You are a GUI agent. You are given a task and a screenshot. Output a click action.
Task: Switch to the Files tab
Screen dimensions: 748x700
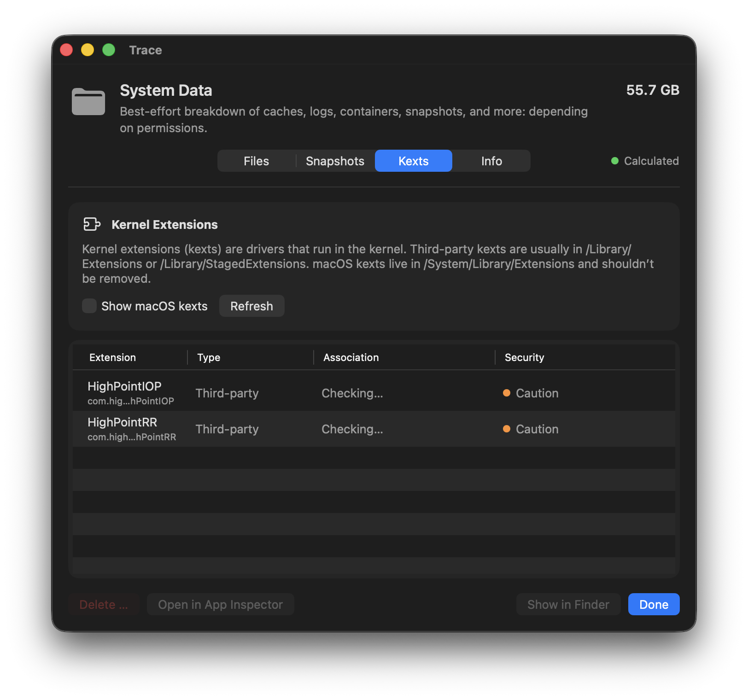(x=256, y=161)
